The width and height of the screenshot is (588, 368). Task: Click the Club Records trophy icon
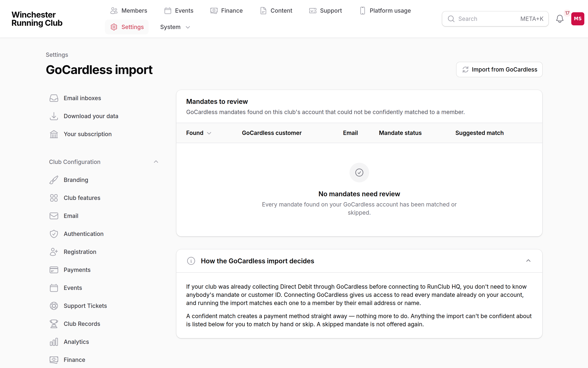[x=54, y=324]
